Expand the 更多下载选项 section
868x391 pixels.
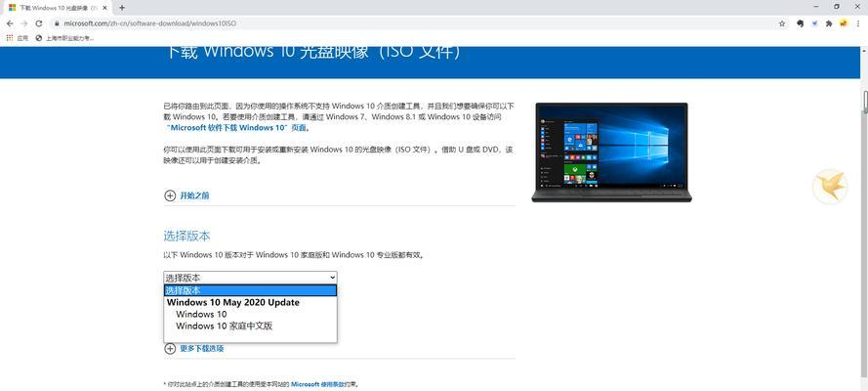[193, 348]
